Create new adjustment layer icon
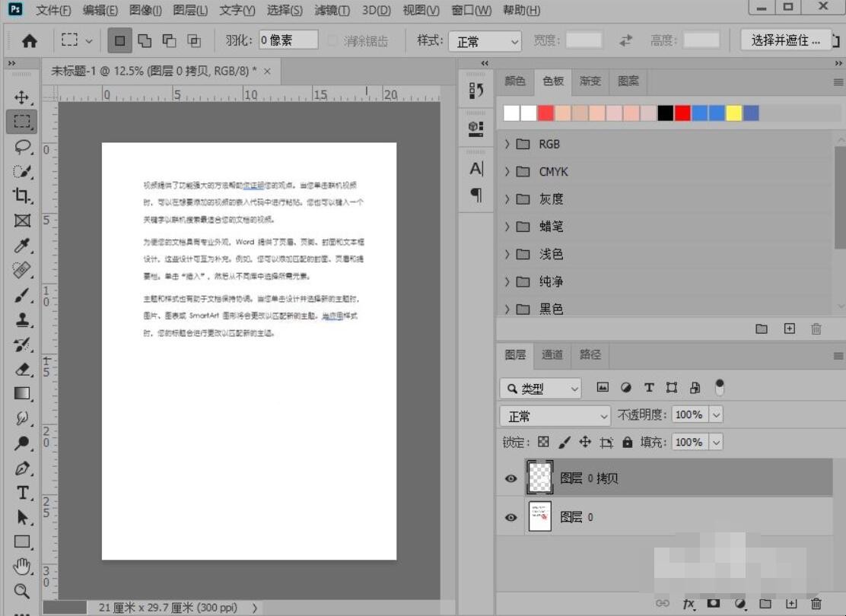 (739, 604)
